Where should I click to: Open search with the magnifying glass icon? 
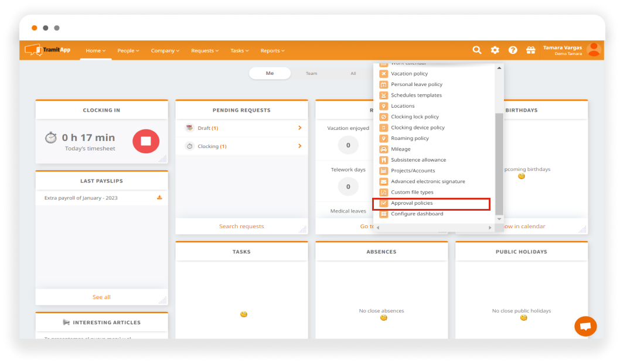pyautogui.click(x=477, y=50)
